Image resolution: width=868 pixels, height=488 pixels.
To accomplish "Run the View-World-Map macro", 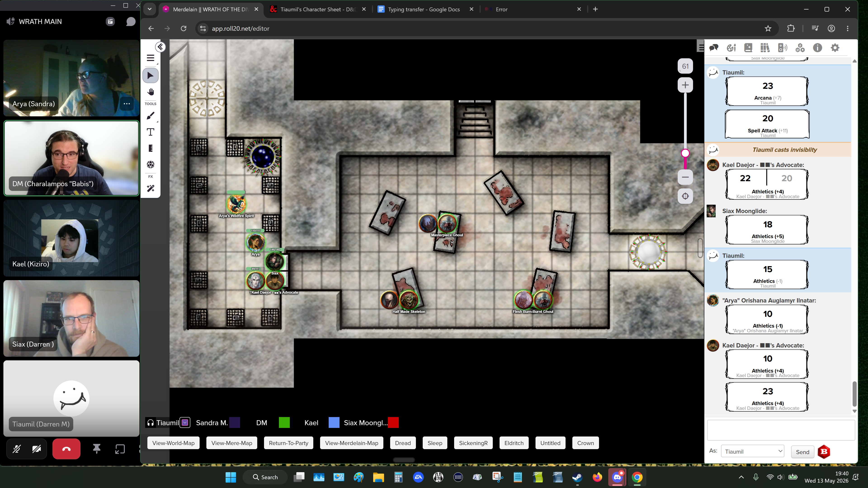I will 173,443.
